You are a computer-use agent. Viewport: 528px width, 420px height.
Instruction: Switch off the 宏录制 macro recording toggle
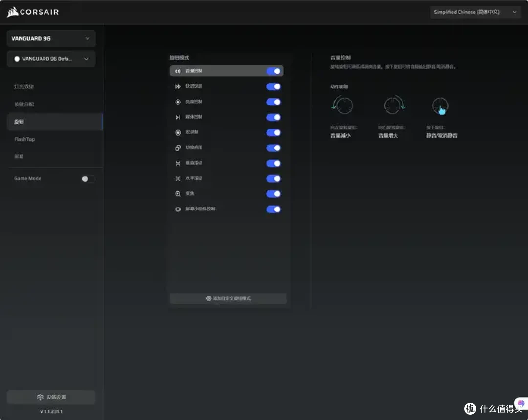273,132
